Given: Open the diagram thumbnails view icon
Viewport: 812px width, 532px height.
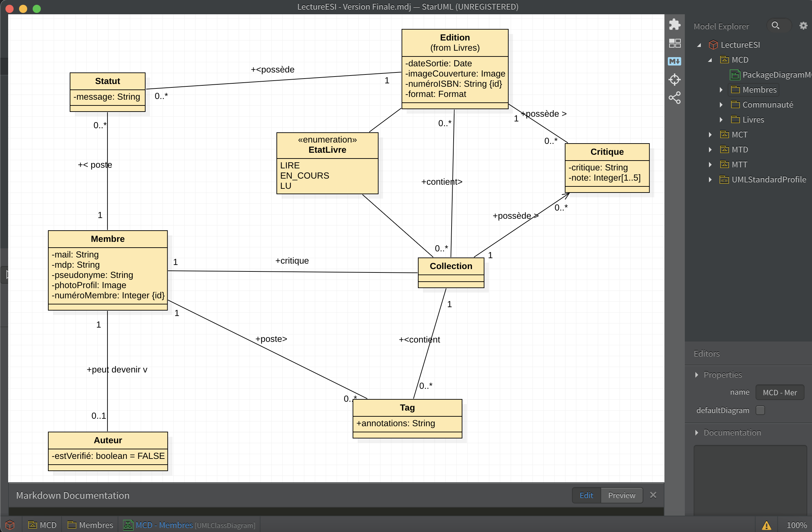Looking at the screenshot, I should [x=675, y=43].
